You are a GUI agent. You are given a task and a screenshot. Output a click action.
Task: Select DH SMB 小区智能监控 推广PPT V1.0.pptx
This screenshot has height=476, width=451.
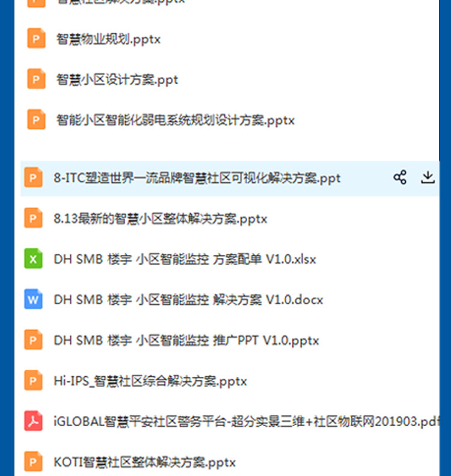click(186, 340)
